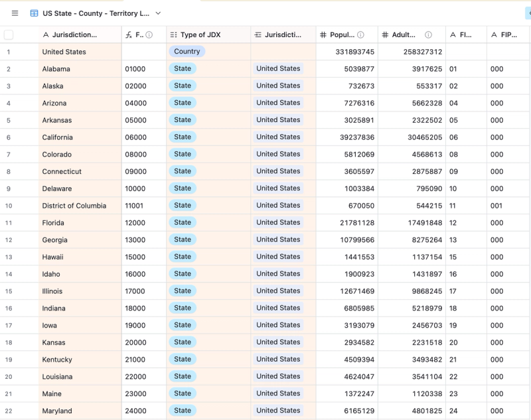Click the State tag in the Idaho row
531x420 pixels.
[183, 273]
